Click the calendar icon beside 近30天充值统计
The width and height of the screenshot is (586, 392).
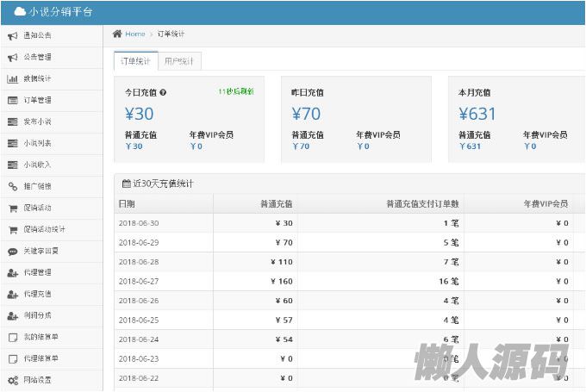click(x=125, y=184)
